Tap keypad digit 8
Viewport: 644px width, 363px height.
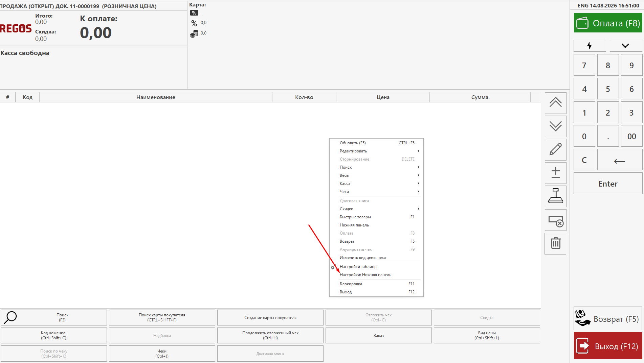(x=608, y=65)
